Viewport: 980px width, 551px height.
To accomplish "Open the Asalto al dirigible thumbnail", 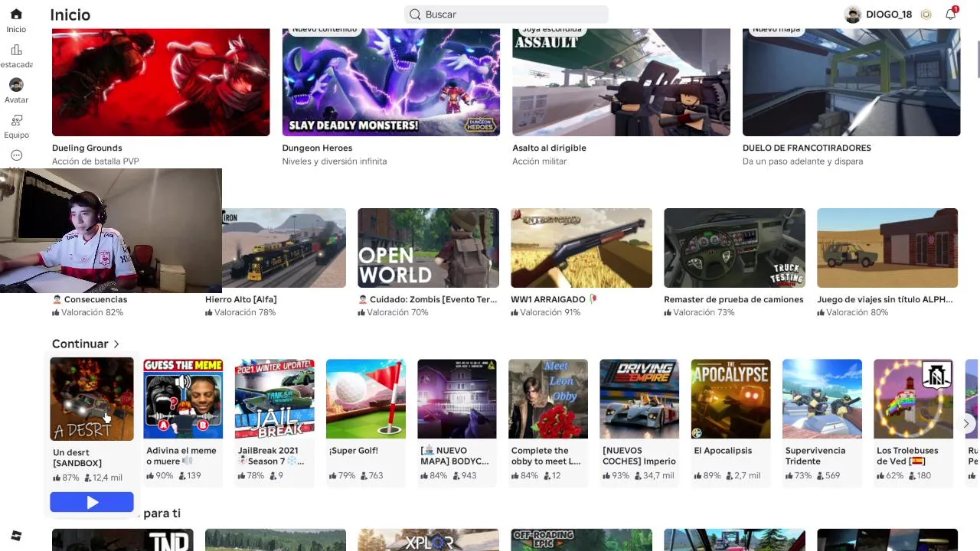I will click(x=621, y=82).
